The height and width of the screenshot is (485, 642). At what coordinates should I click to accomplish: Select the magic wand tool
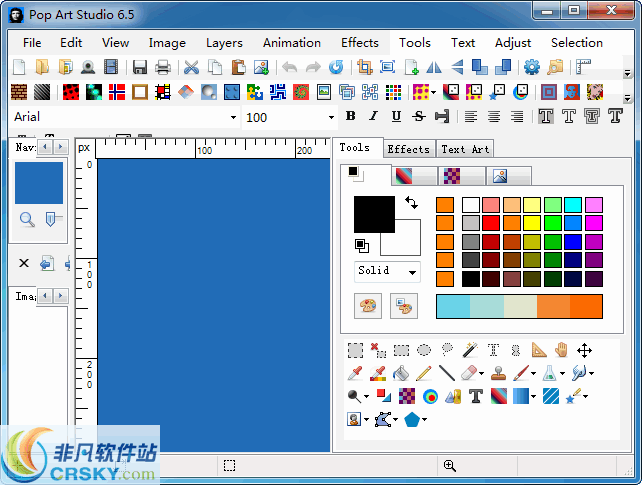(x=470, y=350)
